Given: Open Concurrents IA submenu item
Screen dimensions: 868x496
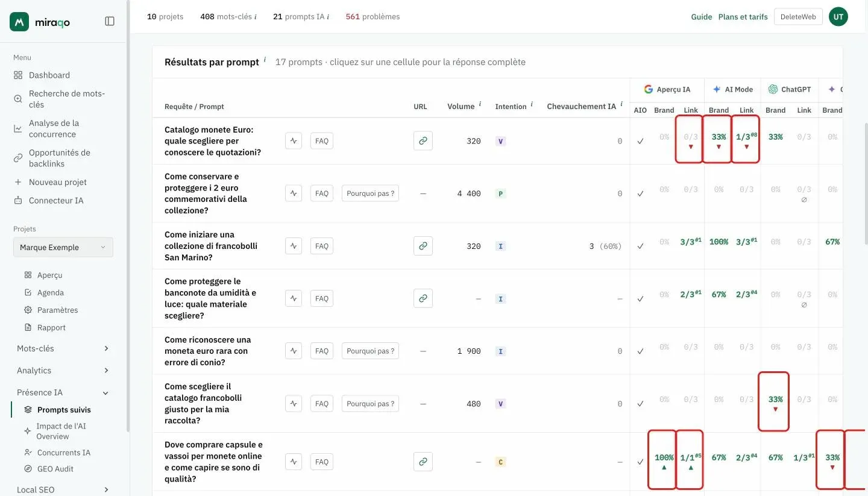Looking at the screenshot, I should pyautogui.click(x=64, y=453).
